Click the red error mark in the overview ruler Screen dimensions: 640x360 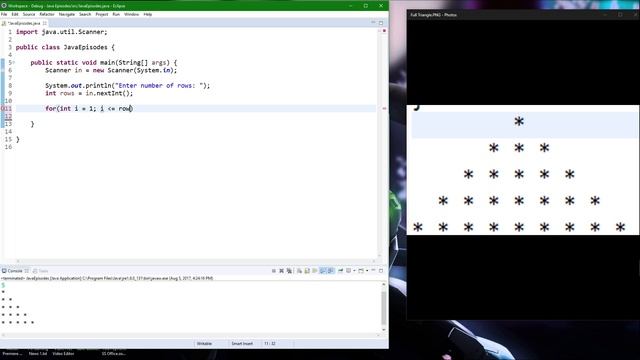[384, 109]
